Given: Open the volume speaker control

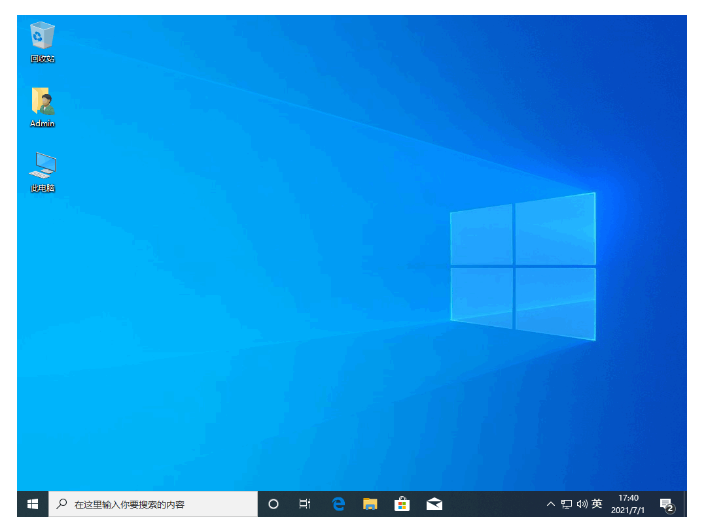Looking at the screenshot, I should [x=581, y=504].
